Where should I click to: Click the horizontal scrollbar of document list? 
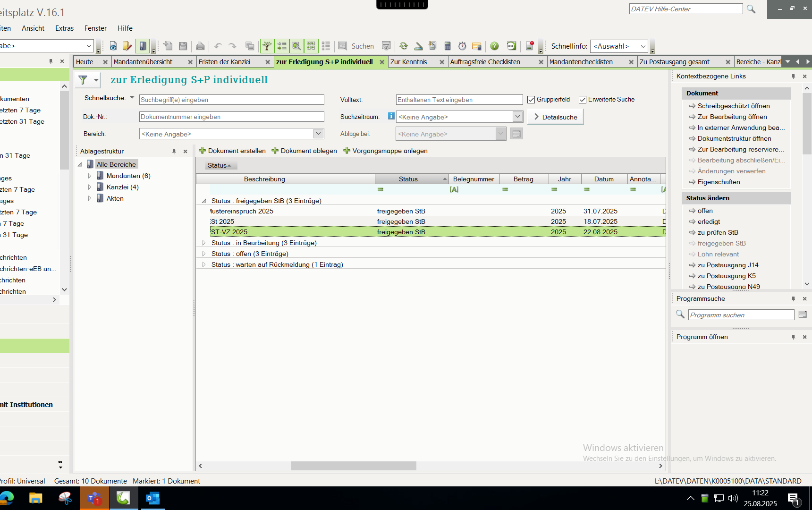pos(354,466)
